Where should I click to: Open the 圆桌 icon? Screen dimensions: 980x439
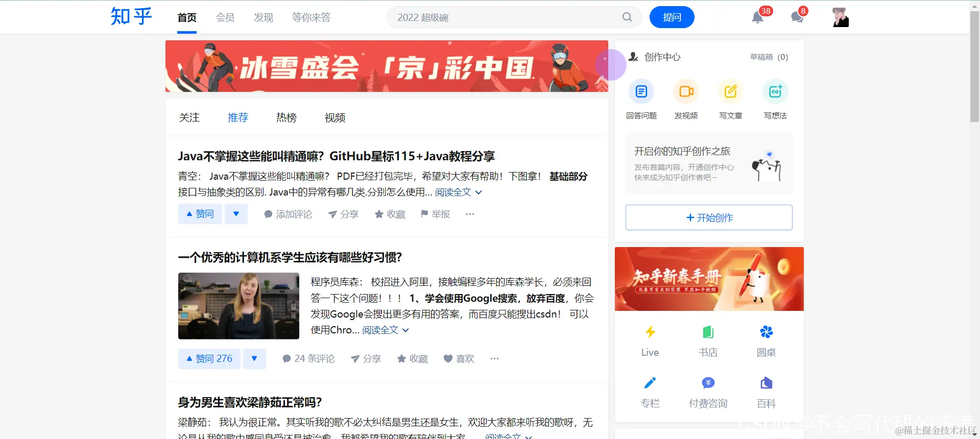pyautogui.click(x=766, y=332)
